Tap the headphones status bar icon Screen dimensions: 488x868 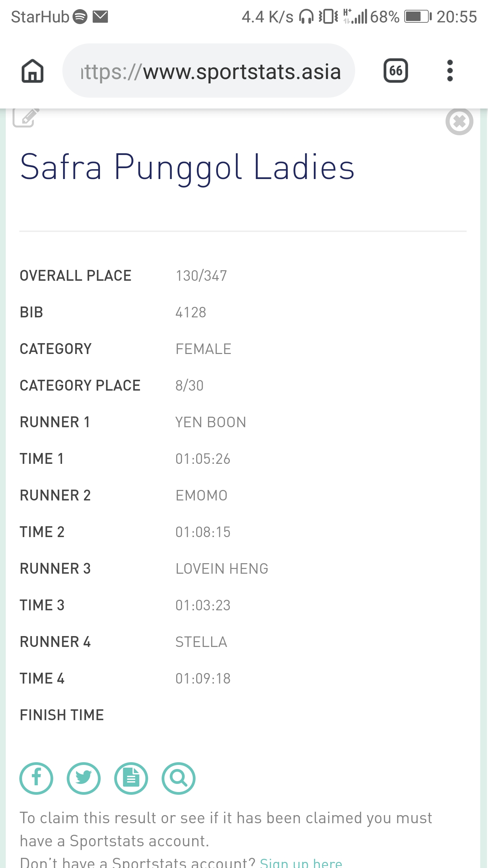pos(306,17)
